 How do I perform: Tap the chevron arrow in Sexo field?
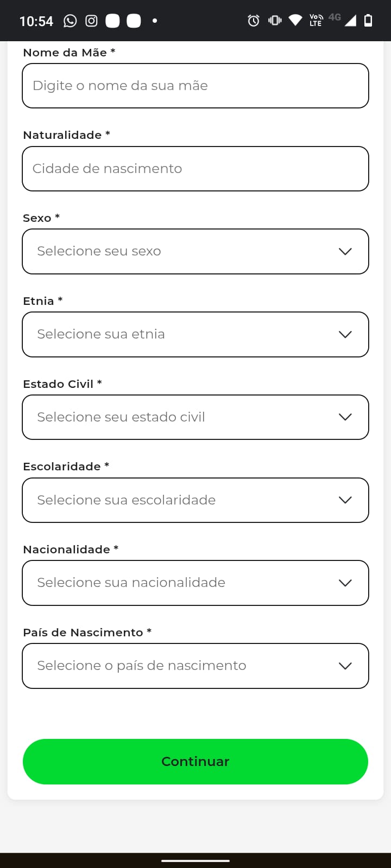[x=345, y=252]
